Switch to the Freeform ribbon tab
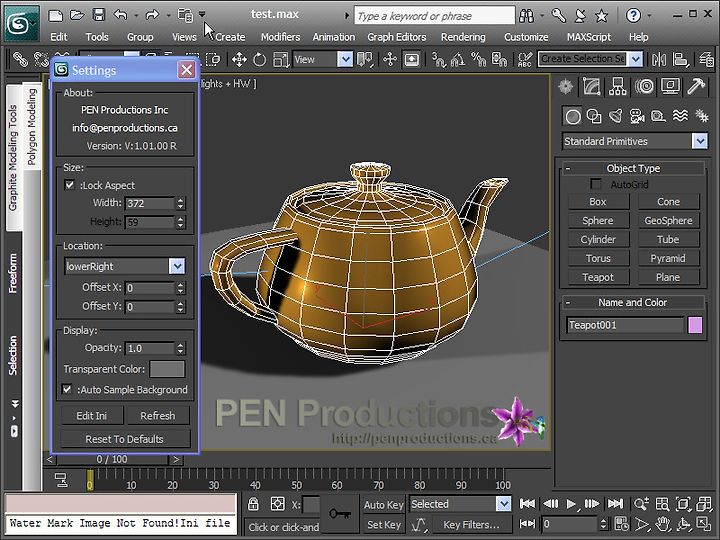Screen dimensions: 720x540 click(x=13, y=273)
